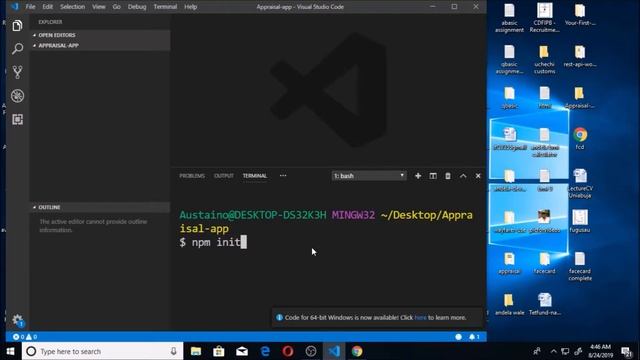
Task: Open the Debug view icon
Action: [x=17, y=96]
